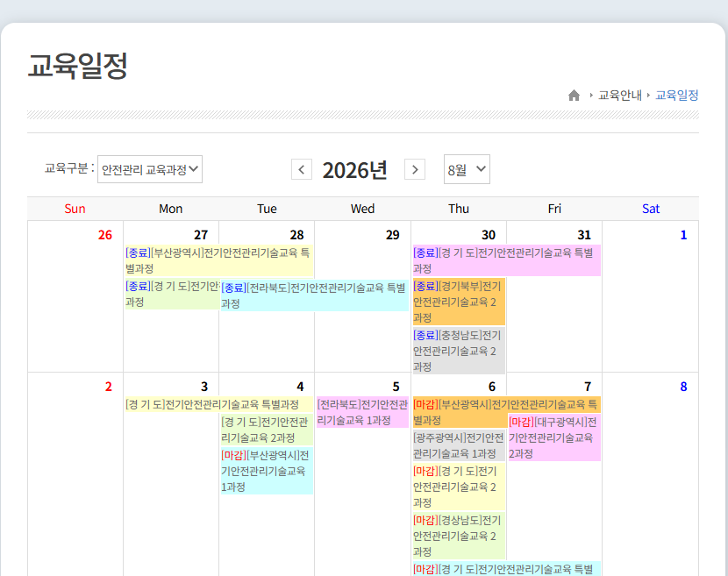Select date 29 on Wednesday
The width and height of the screenshot is (728, 576).
pyautogui.click(x=392, y=235)
